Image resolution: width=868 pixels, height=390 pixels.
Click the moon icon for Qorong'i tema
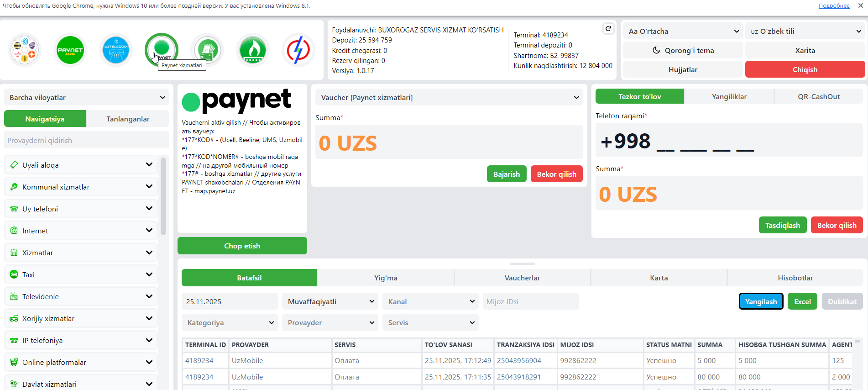tap(656, 50)
